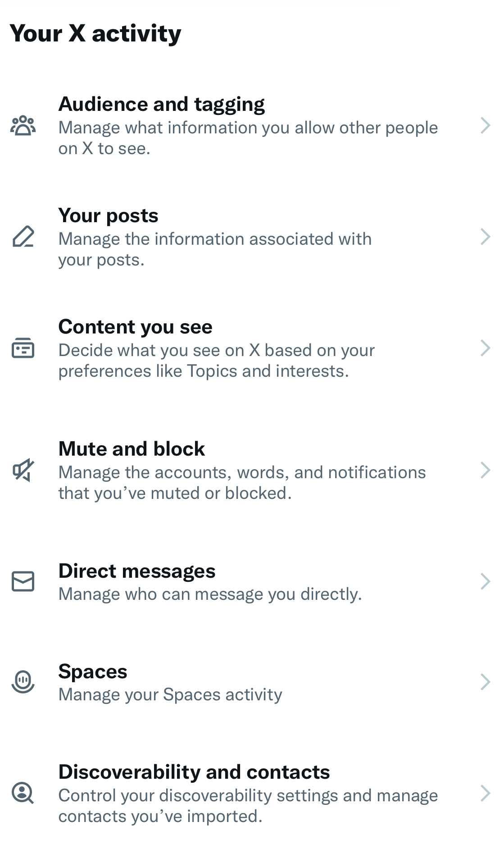Click the Mute and block arrow
Screen dimensions: 504x854
point(485,470)
